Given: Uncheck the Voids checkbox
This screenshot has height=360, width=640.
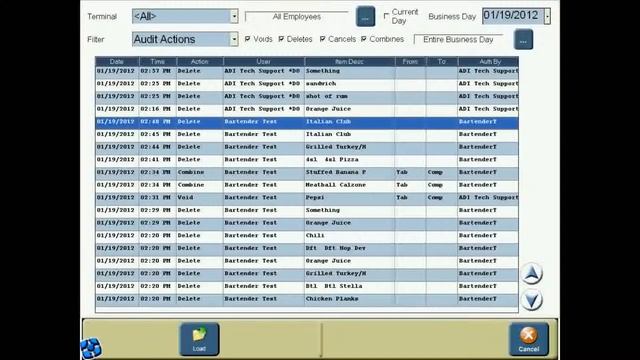Looking at the screenshot, I should click(x=247, y=39).
